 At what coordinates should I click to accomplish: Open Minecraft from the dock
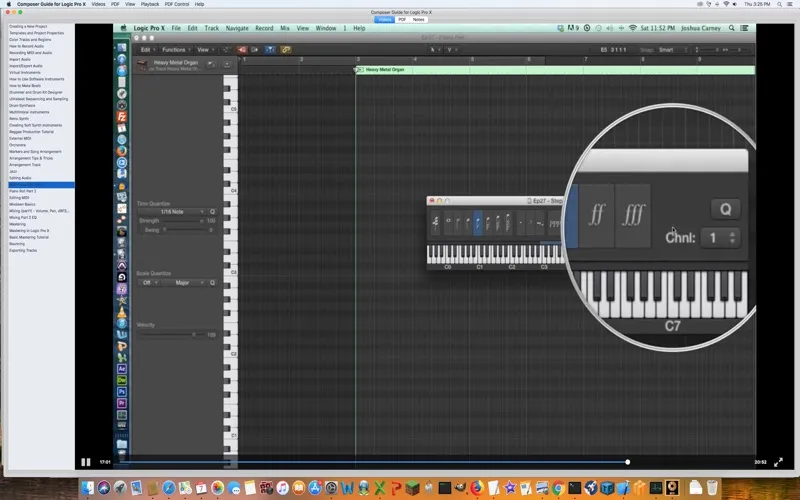tap(412, 488)
